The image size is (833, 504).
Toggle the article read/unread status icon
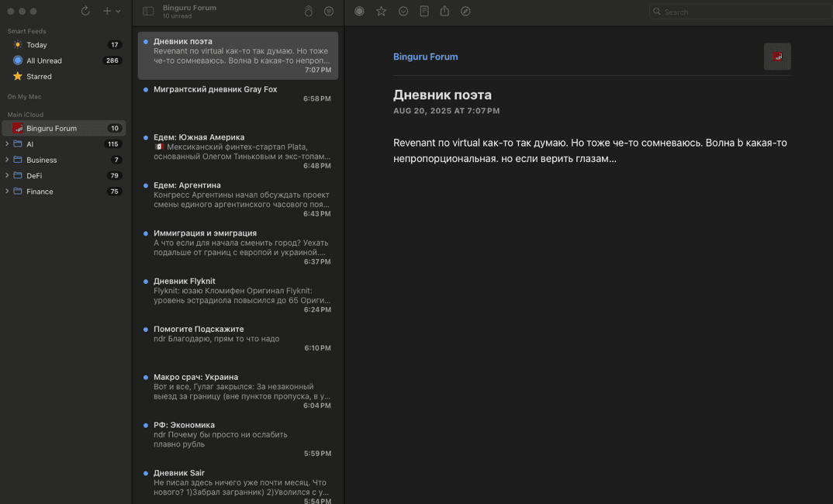click(x=359, y=12)
